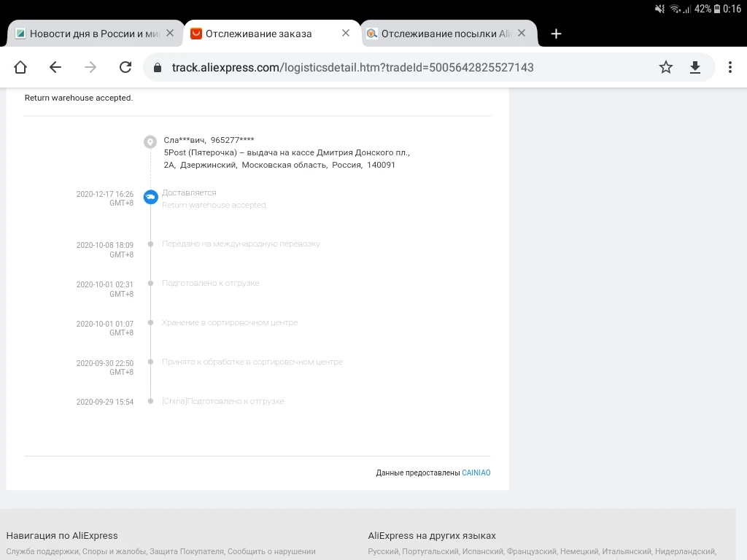Close the Отслеживание заказа tab
The height and width of the screenshot is (560, 747).
(346, 33)
